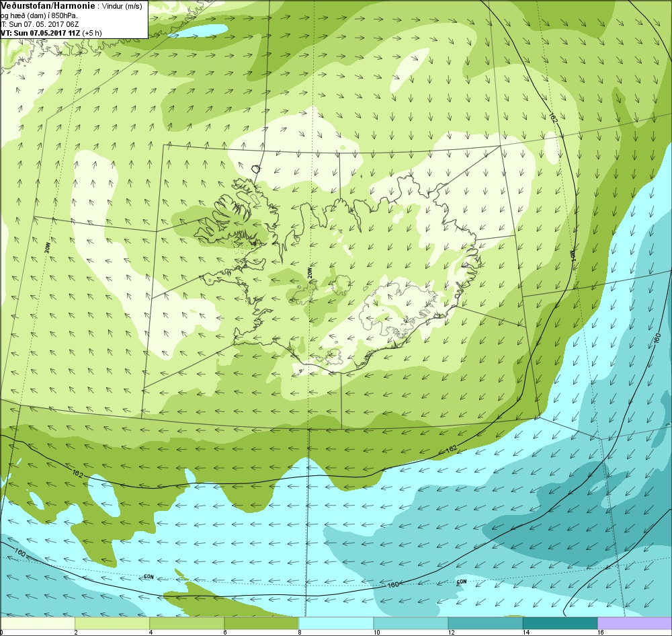Click the small circle island marker north of Iceland
Viewport: 672px width, 636px height.
[256, 169]
